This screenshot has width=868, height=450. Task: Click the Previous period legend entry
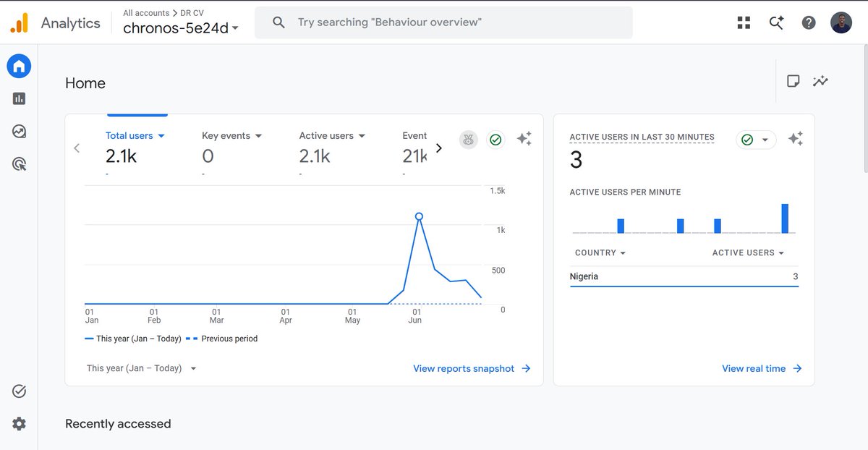pos(221,339)
